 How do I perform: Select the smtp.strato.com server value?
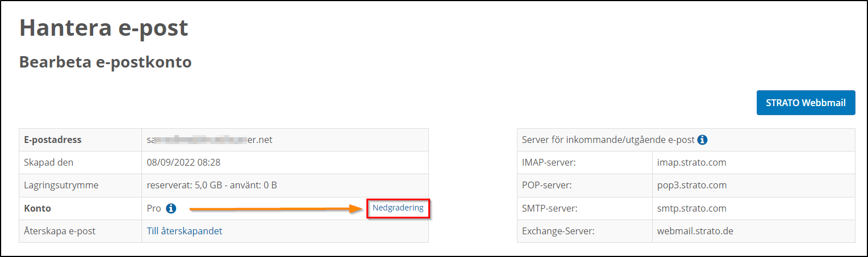coord(691,208)
